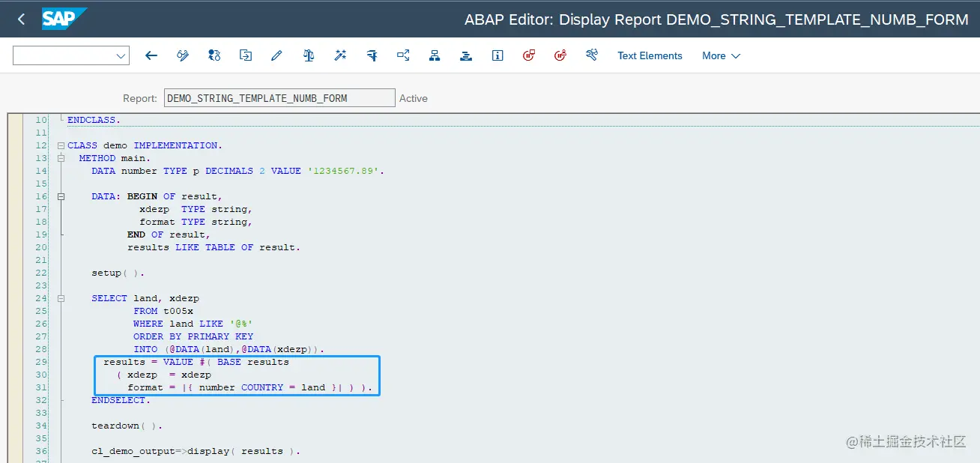Expand the More menu
The height and width of the screenshot is (463, 980).
tap(721, 55)
